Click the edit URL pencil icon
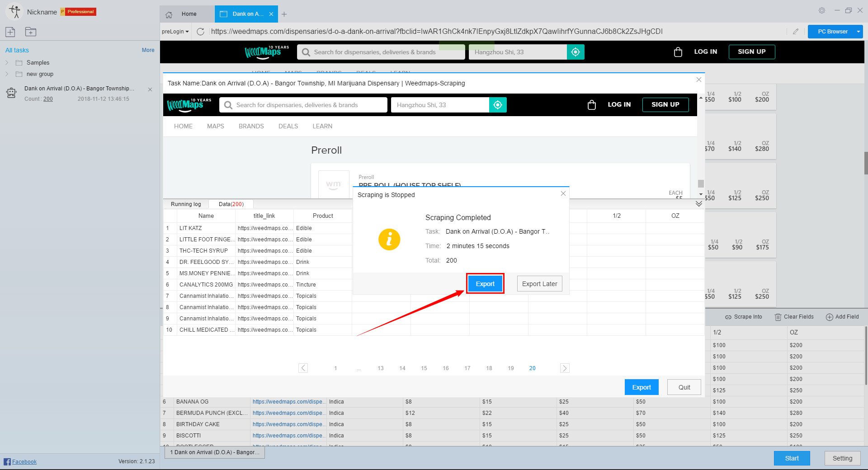 (x=796, y=32)
